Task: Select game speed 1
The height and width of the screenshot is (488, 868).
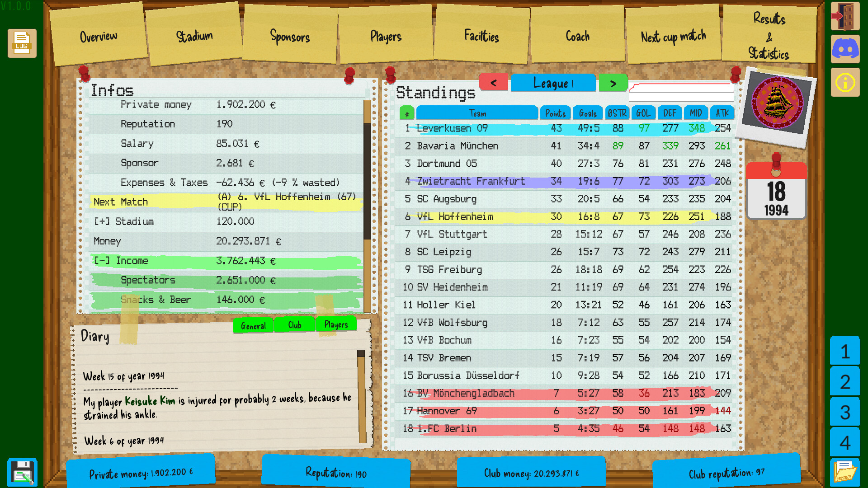Action: 845,352
